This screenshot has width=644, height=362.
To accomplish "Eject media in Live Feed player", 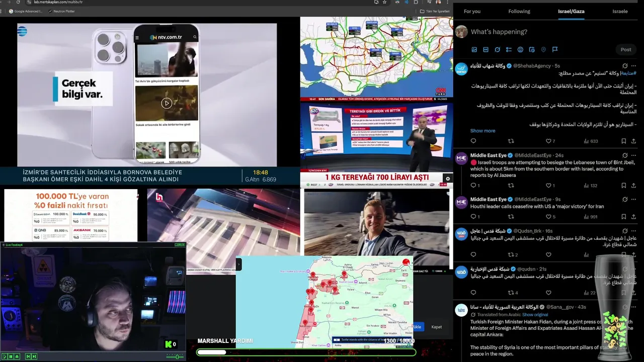I will [17, 356].
